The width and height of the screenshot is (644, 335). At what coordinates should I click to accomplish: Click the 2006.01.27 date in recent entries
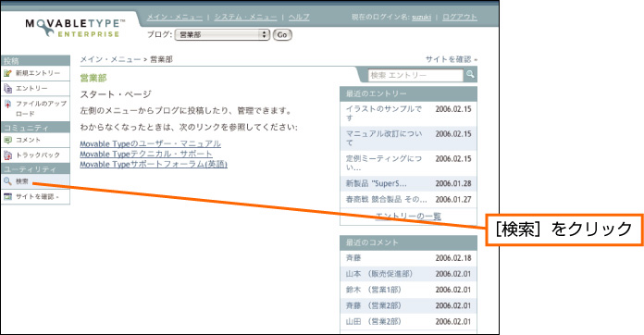[x=453, y=200]
